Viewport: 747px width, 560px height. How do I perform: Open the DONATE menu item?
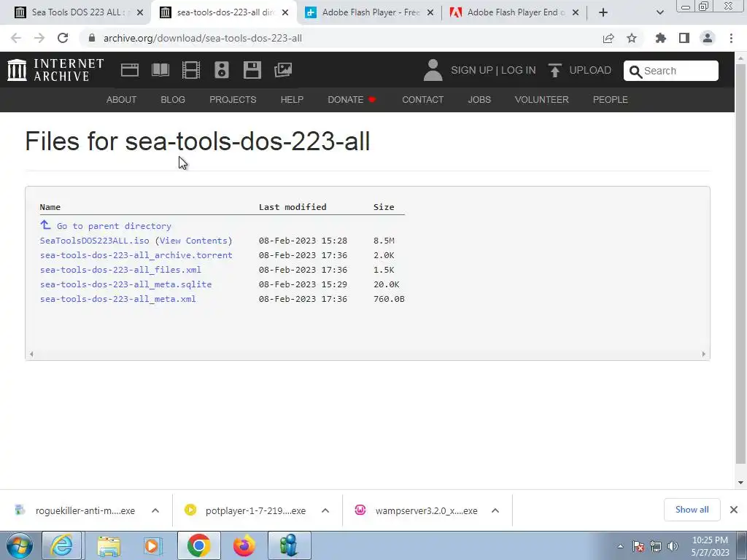tap(352, 99)
